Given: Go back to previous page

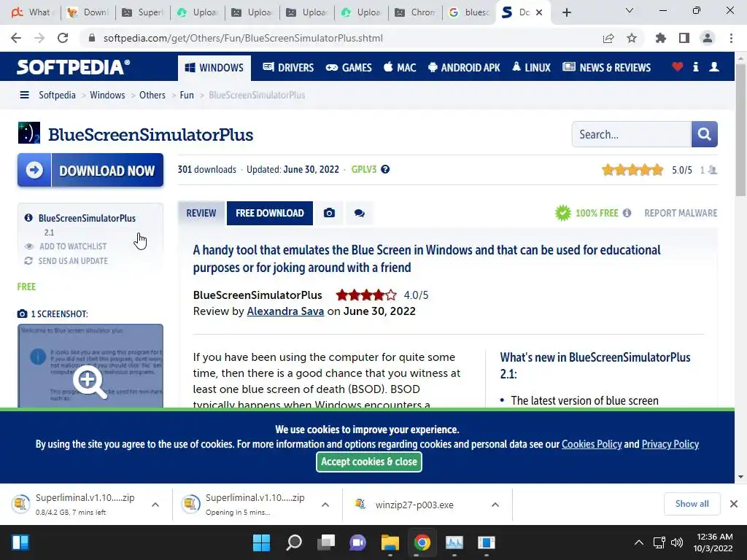Looking at the screenshot, I should click(16, 38).
